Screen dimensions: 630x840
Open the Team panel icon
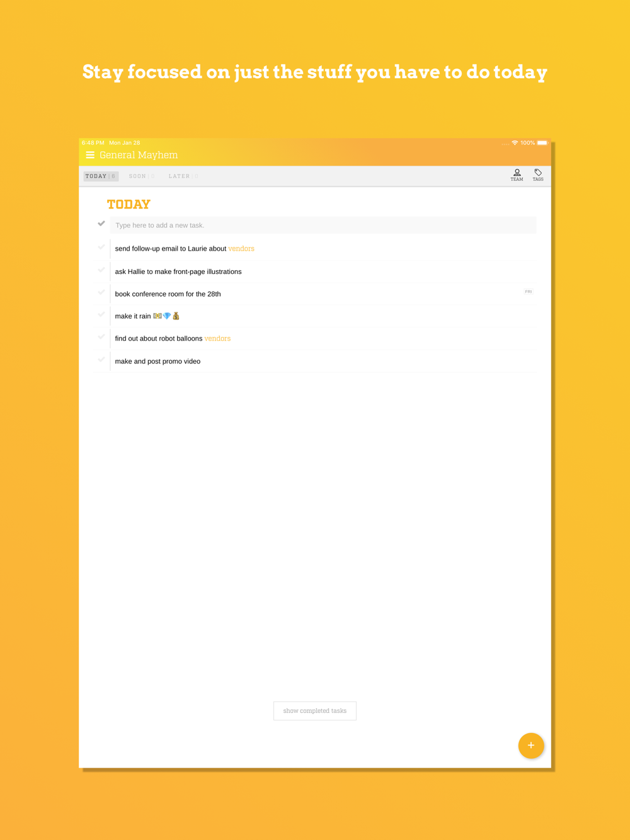[x=517, y=175]
